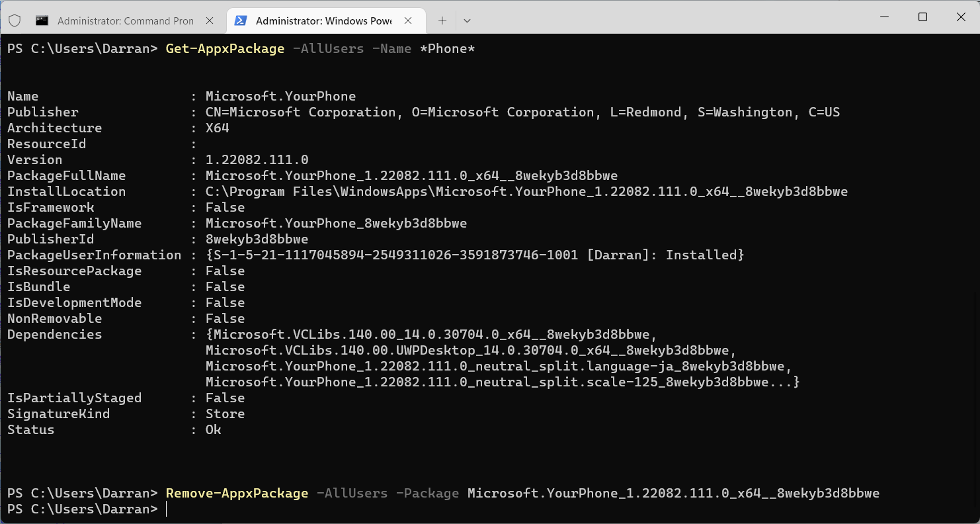The width and height of the screenshot is (980, 524).
Task: Click the Publisher value CN=Microsoft Corporation line
Action: click(x=522, y=112)
